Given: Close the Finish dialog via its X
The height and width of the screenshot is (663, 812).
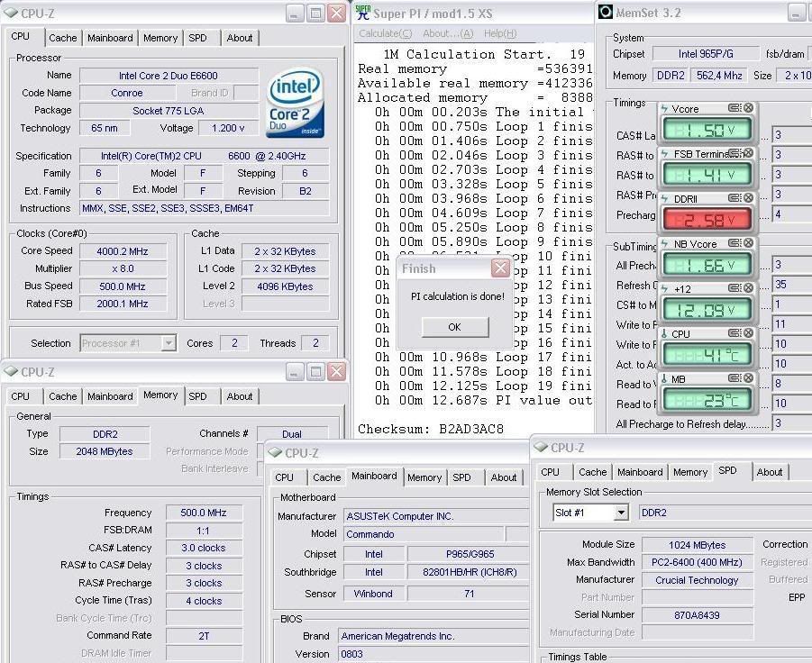Looking at the screenshot, I should (x=501, y=268).
